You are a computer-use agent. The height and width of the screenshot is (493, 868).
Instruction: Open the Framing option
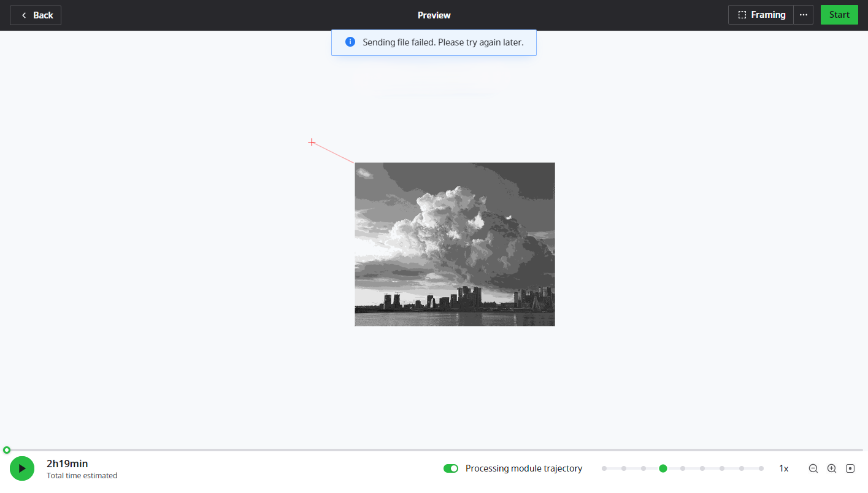tap(761, 15)
